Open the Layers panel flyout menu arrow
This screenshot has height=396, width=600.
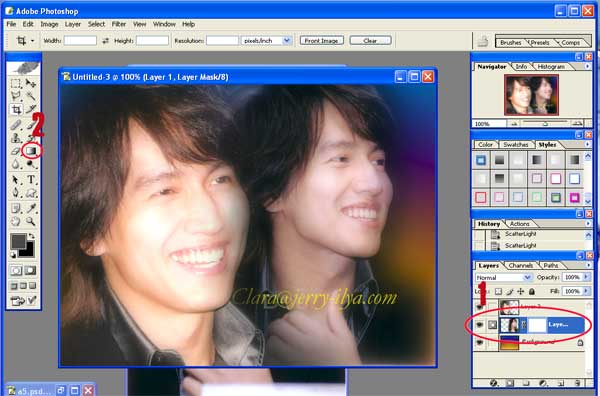click(x=588, y=265)
